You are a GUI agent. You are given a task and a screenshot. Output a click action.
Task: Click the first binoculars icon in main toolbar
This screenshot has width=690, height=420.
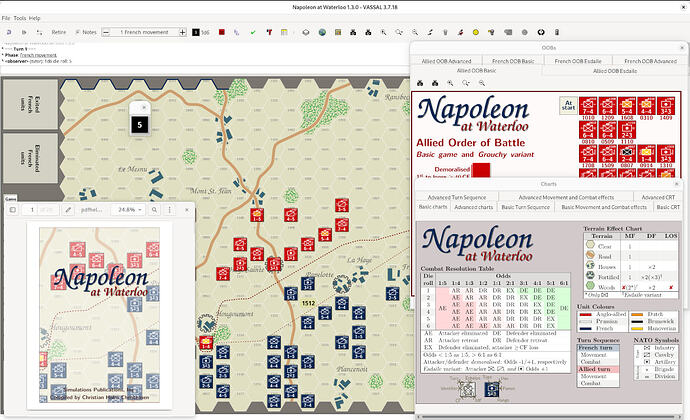(x=353, y=32)
